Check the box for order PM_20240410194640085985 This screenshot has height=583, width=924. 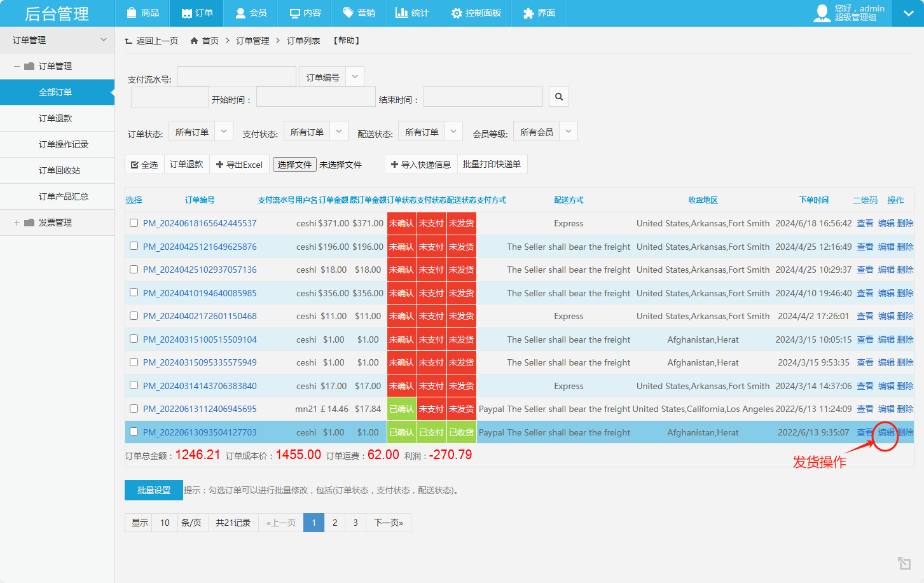pyautogui.click(x=134, y=292)
